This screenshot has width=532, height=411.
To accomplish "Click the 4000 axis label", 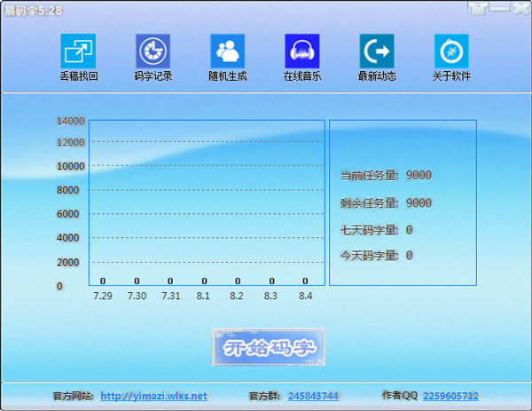I will point(68,238).
